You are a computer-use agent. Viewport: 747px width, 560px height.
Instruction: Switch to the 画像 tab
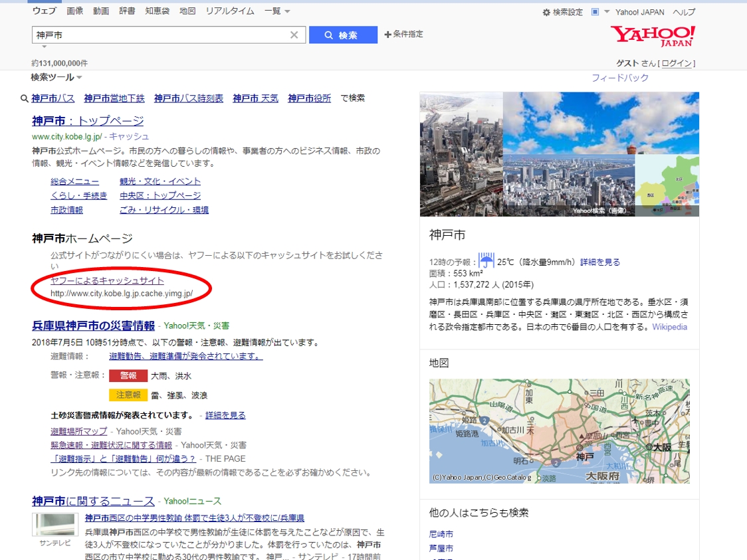tap(75, 11)
